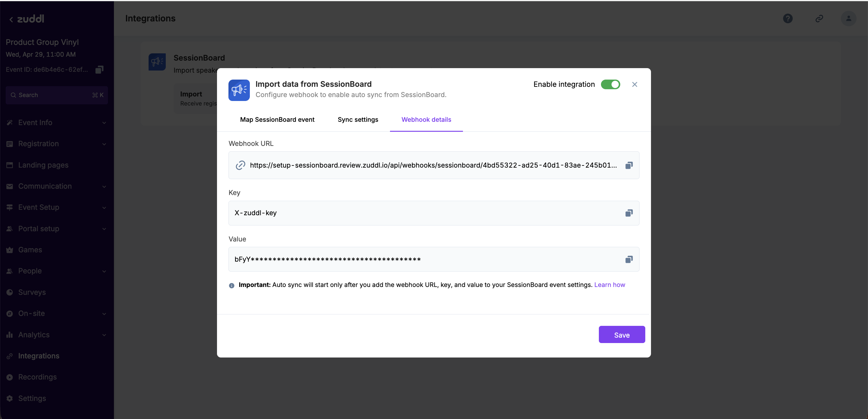
Task: Click the Landing pages window icon
Action: [x=9, y=165]
